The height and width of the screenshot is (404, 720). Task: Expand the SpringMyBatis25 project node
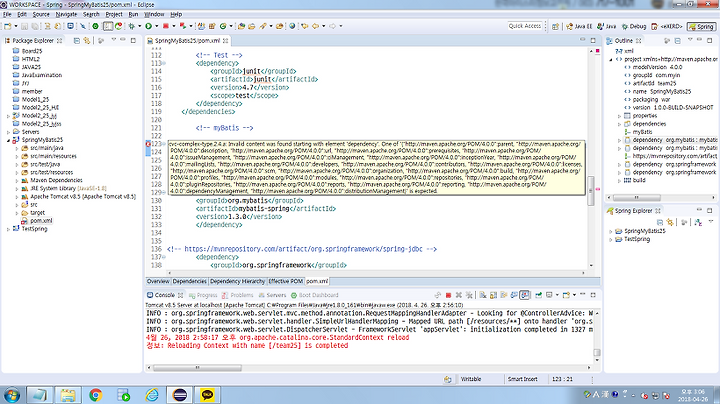pyautogui.click(x=8, y=140)
